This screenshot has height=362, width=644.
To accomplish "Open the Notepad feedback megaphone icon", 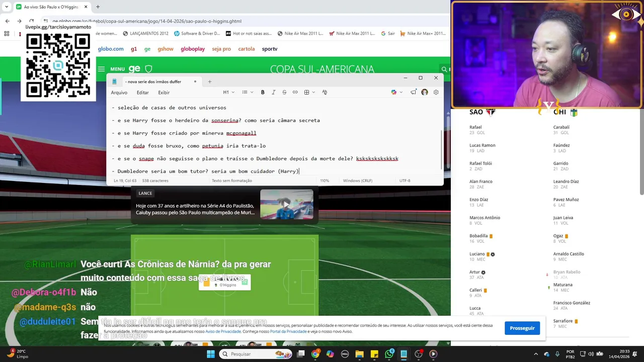I will 414,93.
